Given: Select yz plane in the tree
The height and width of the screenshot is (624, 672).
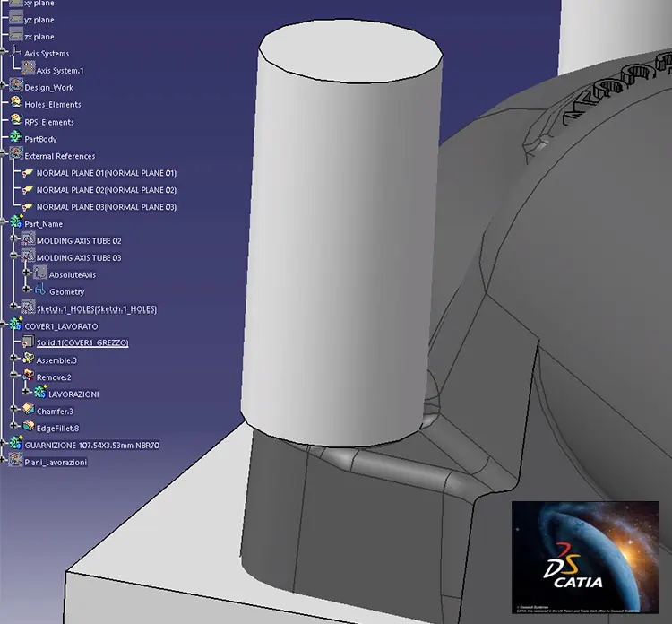Looking at the screenshot, I should [39, 20].
